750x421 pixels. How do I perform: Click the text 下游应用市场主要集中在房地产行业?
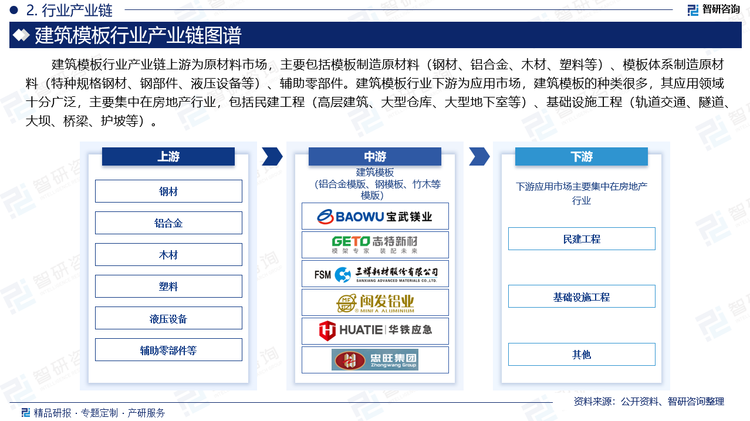pyautogui.click(x=582, y=193)
